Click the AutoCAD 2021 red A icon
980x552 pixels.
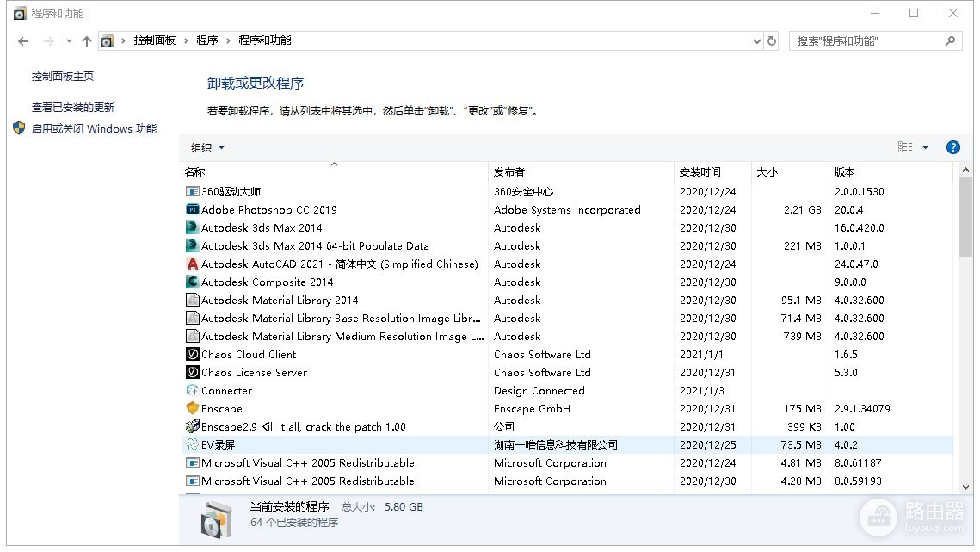click(193, 264)
